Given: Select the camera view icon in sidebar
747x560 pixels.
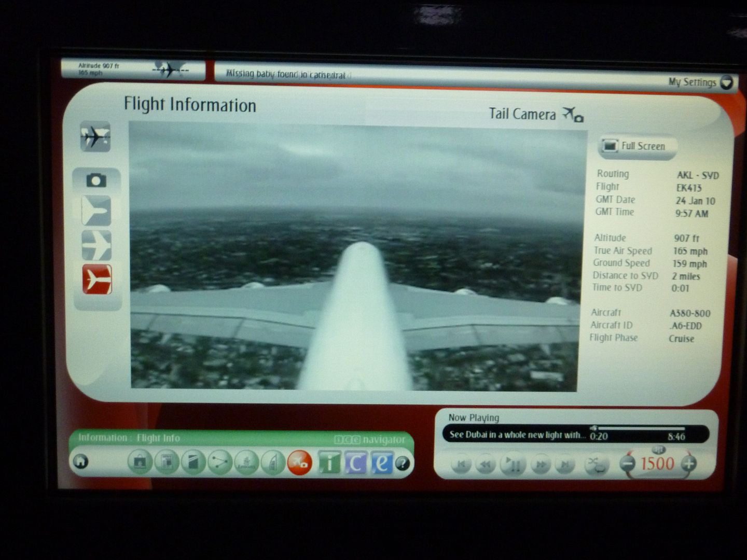Looking at the screenshot, I should pyautogui.click(x=96, y=180).
